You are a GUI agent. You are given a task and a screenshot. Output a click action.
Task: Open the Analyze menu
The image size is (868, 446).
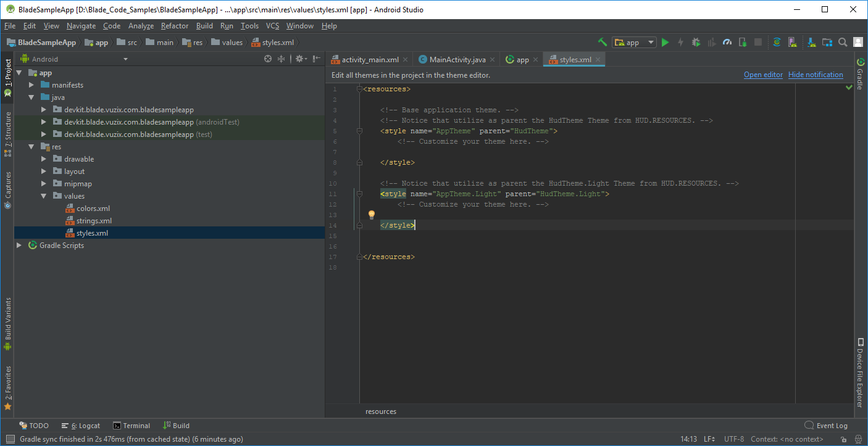[141, 26]
